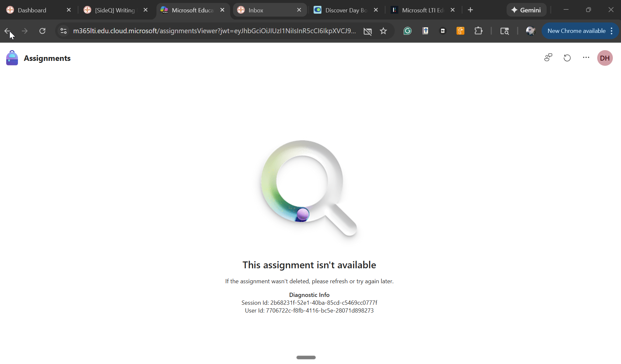Open the DH account avatar
The height and width of the screenshot is (364, 621).
click(605, 58)
